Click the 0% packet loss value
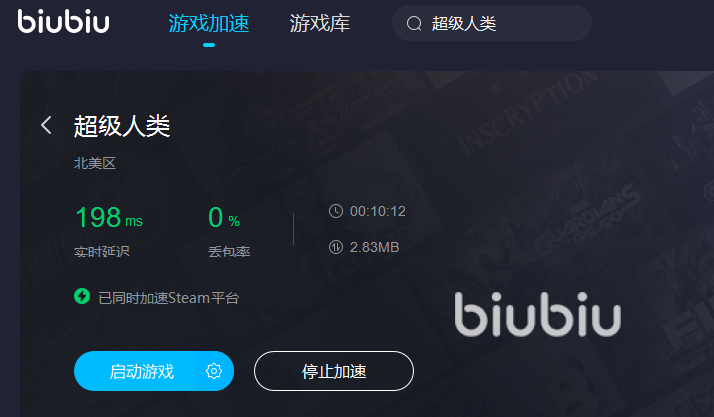This screenshot has height=417, width=714. coord(224,217)
